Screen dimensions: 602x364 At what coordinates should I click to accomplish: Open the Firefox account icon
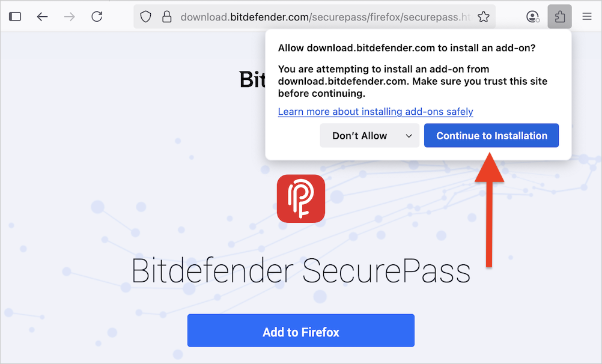(532, 17)
